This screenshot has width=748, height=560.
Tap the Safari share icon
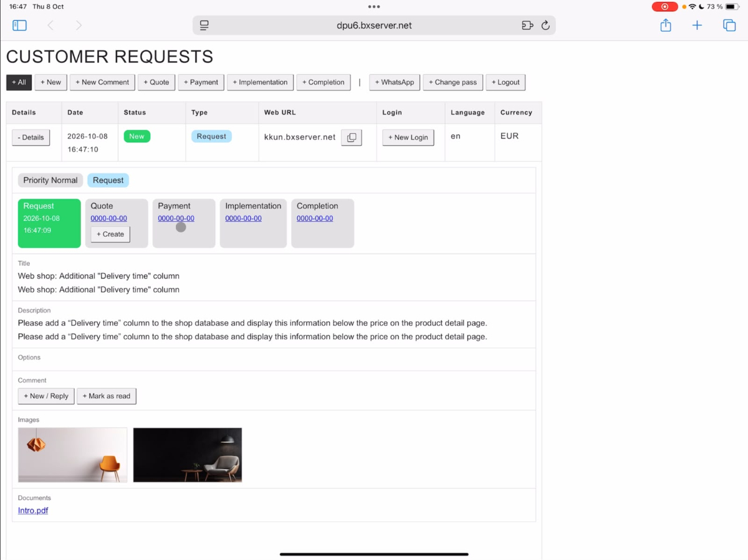[x=666, y=26]
